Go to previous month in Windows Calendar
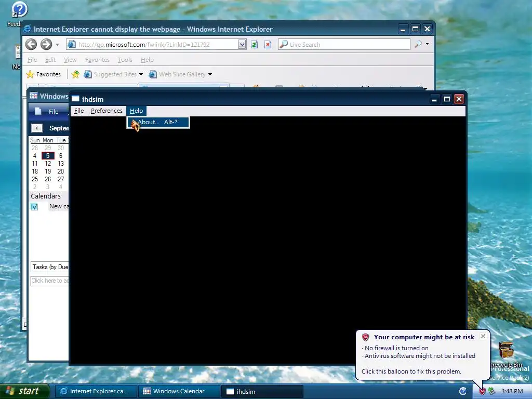Screen dimensions: 532x399 pos(37,128)
